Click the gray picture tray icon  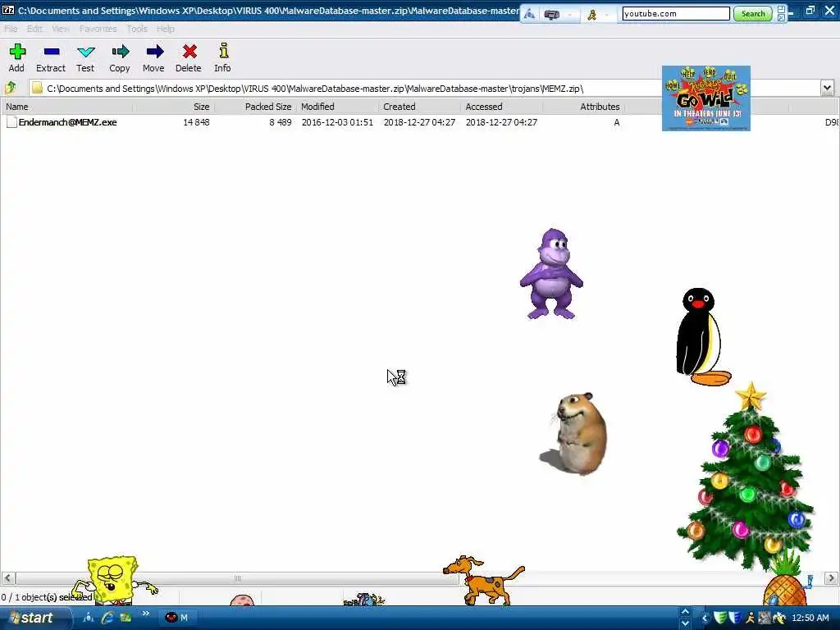pyautogui.click(x=765, y=618)
